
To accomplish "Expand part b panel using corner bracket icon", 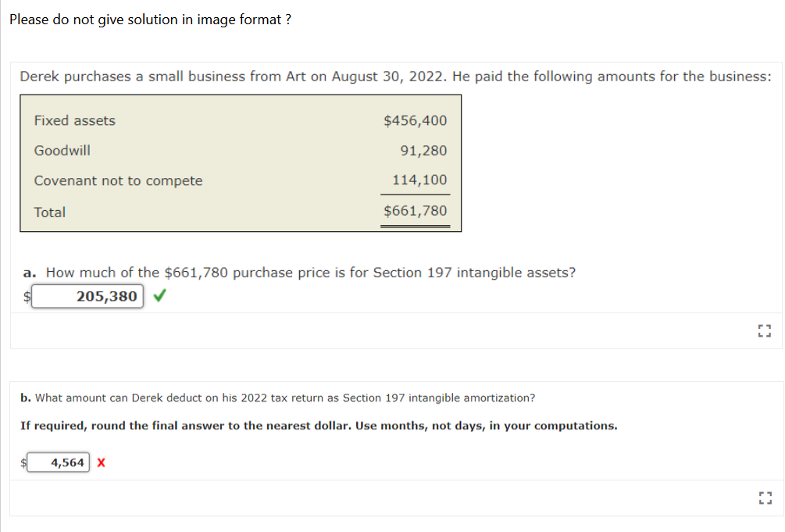I will pyautogui.click(x=765, y=498).
